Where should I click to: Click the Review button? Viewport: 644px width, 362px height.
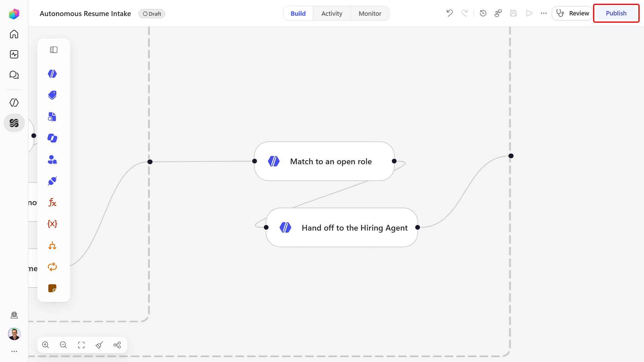573,13
